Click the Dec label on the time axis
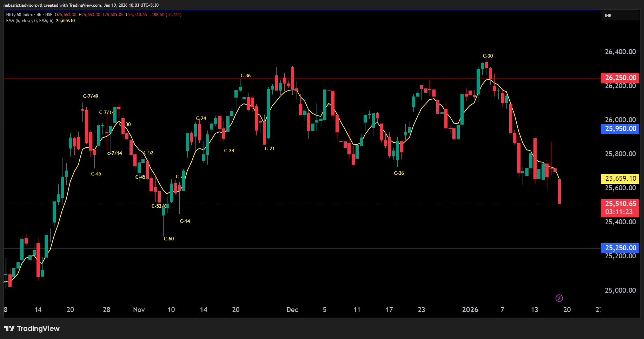 pos(292,310)
